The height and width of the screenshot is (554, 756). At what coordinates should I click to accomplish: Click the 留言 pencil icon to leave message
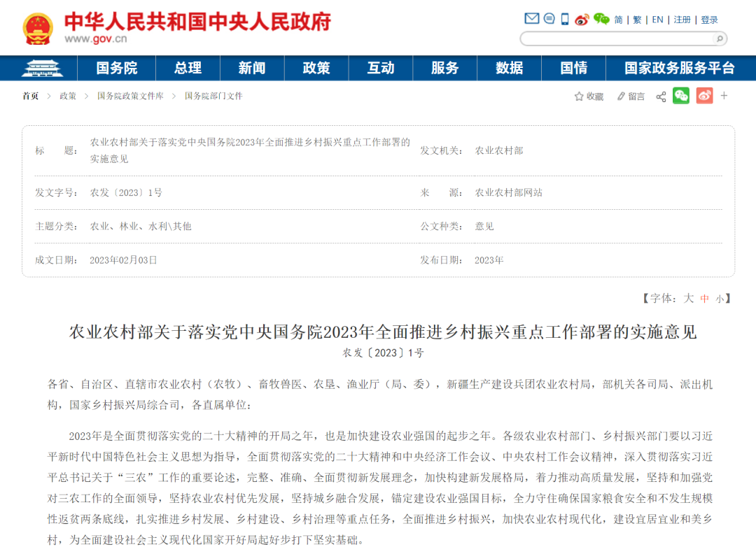coord(626,96)
